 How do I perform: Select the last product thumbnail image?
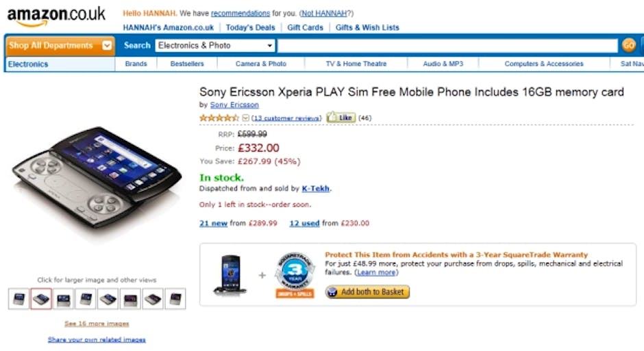175,299
